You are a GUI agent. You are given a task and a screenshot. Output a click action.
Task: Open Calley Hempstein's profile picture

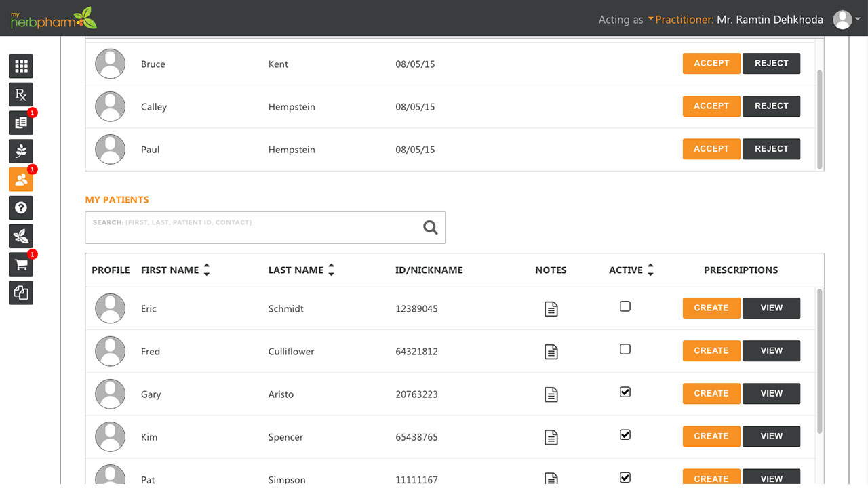pyautogui.click(x=110, y=106)
